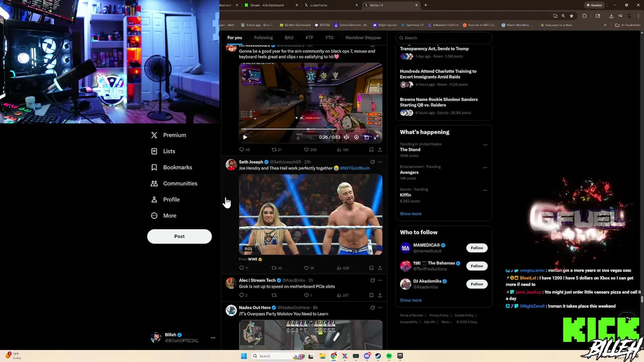Mute the Black Ops 7 clip video

pos(346,137)
